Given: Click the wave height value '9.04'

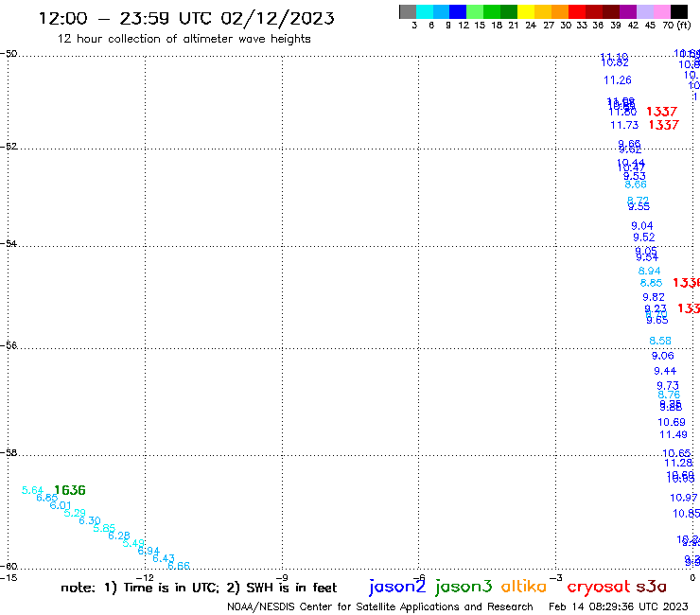Looking at the screenshot, I should 642,226.
